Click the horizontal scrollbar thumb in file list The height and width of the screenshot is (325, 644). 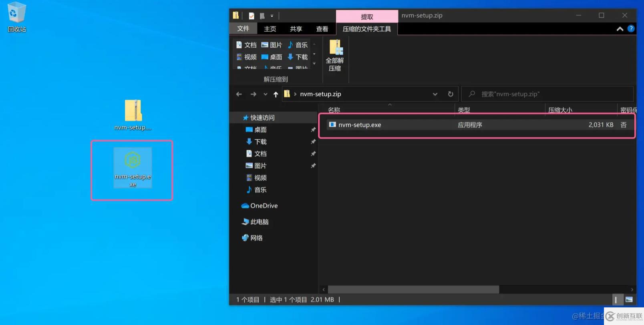(x=413, y=289)
